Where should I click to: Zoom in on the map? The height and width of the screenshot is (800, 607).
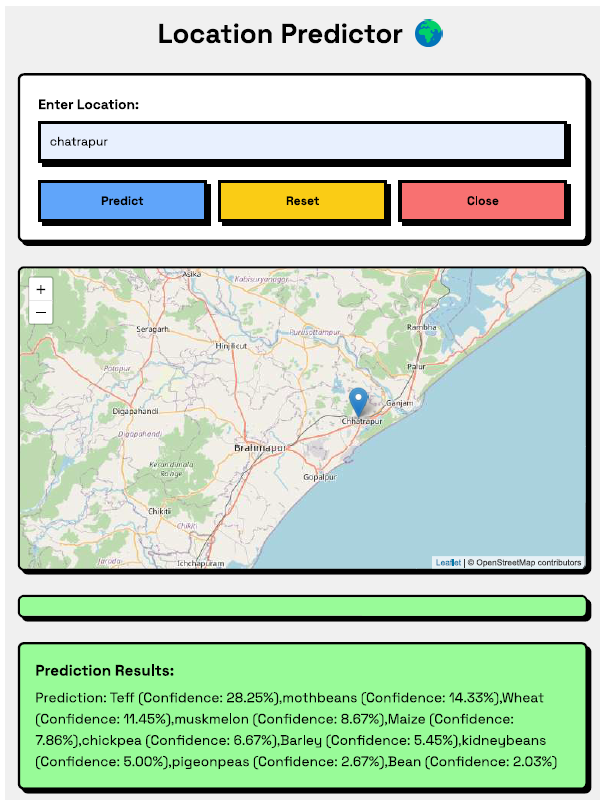point(41,289)
